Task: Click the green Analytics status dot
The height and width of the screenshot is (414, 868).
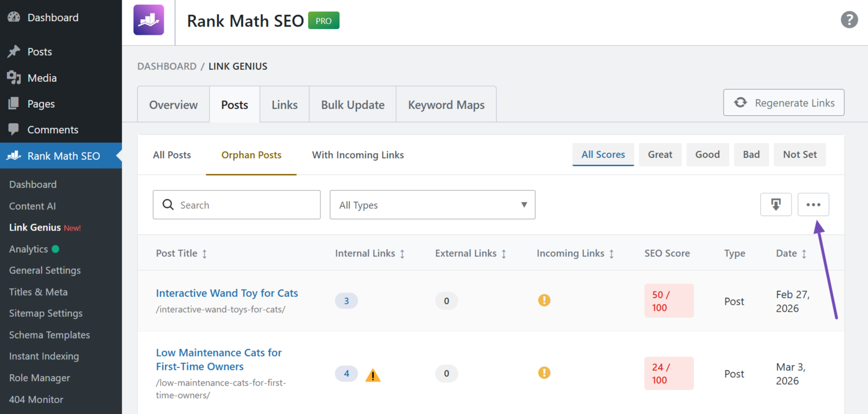Action: coord(56,249)
